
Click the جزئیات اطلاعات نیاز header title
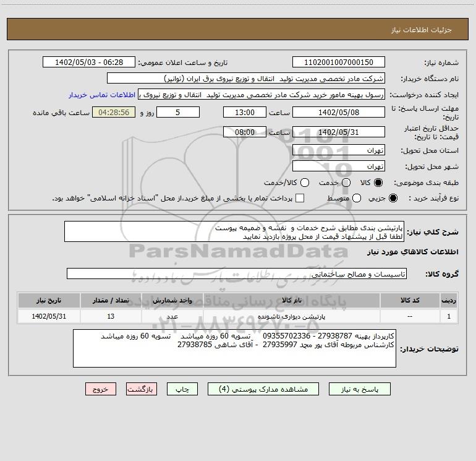coord(422,30)
